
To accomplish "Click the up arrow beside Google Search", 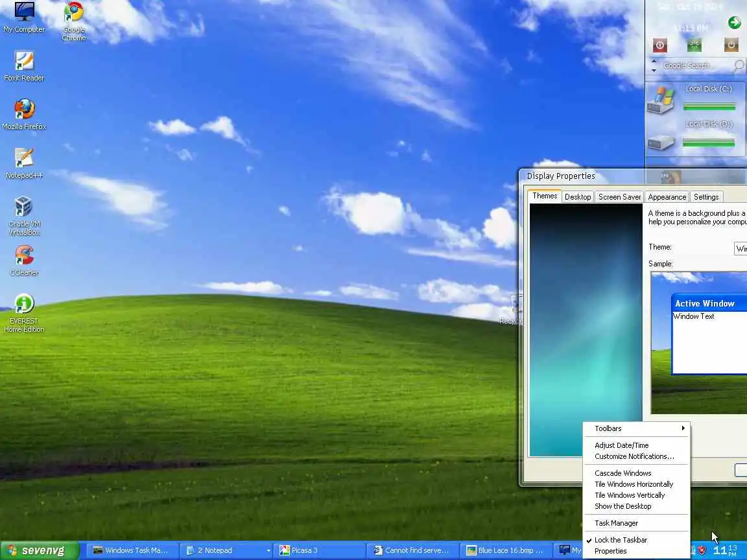I will pos(654,61).
